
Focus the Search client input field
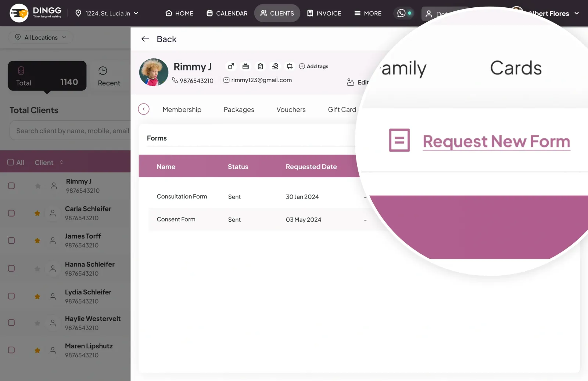pyautogui.click(x=70, y=131)
